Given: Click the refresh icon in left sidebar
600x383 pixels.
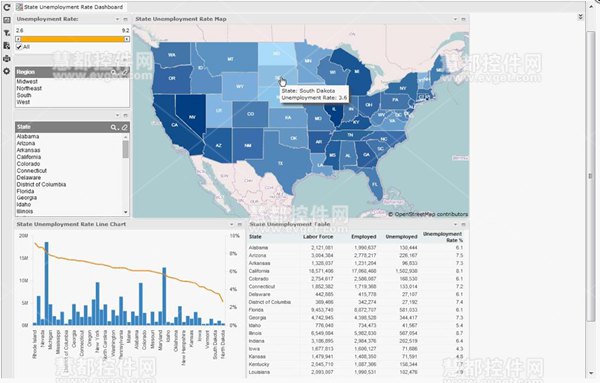Looking at the screenshot, I should (6, 7).
